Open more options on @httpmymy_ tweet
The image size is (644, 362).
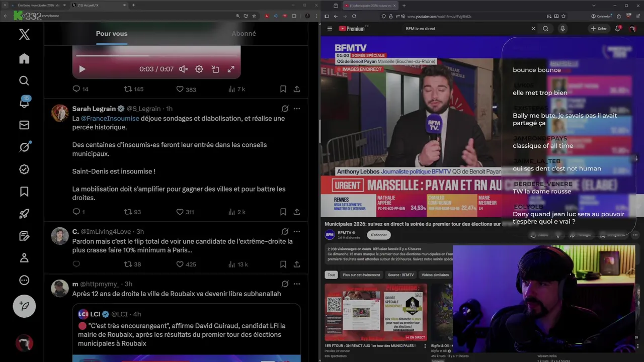[297, 284]
